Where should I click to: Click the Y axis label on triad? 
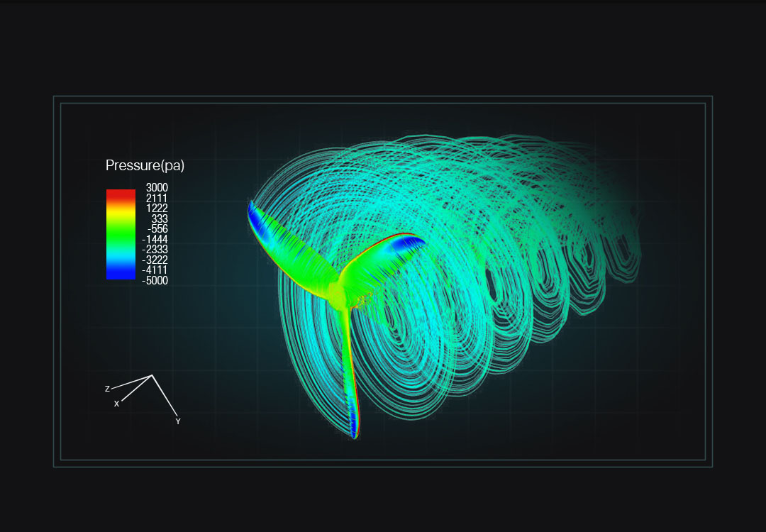178,421
